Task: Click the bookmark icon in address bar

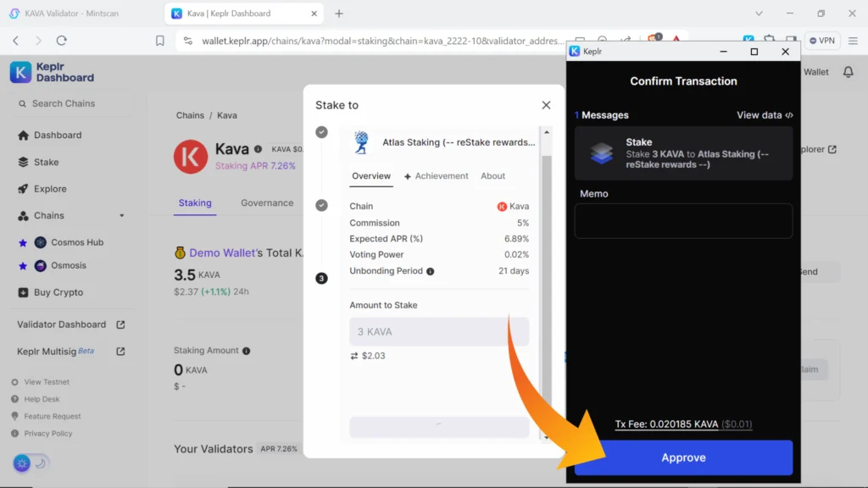Action: pos(160,40)
